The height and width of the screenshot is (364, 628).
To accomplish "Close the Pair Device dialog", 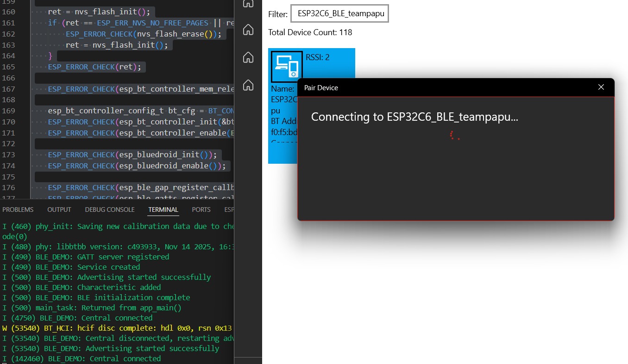I will (601, 87).
